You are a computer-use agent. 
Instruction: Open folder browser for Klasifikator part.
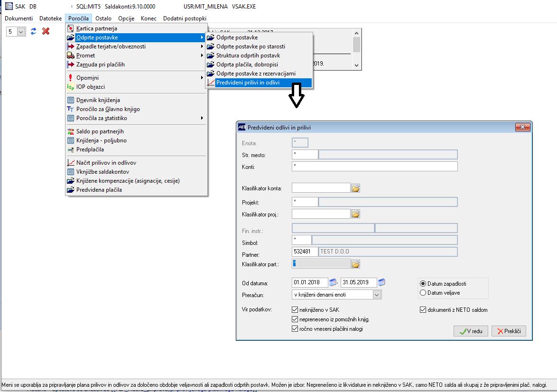(x=355, y=264)
